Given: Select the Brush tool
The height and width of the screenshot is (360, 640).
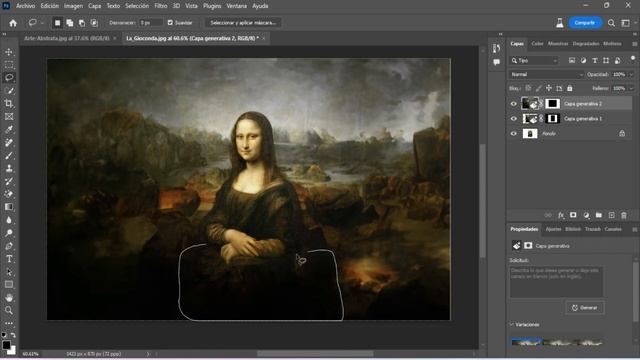Looking at the screenshot, I should coord(9,156).
